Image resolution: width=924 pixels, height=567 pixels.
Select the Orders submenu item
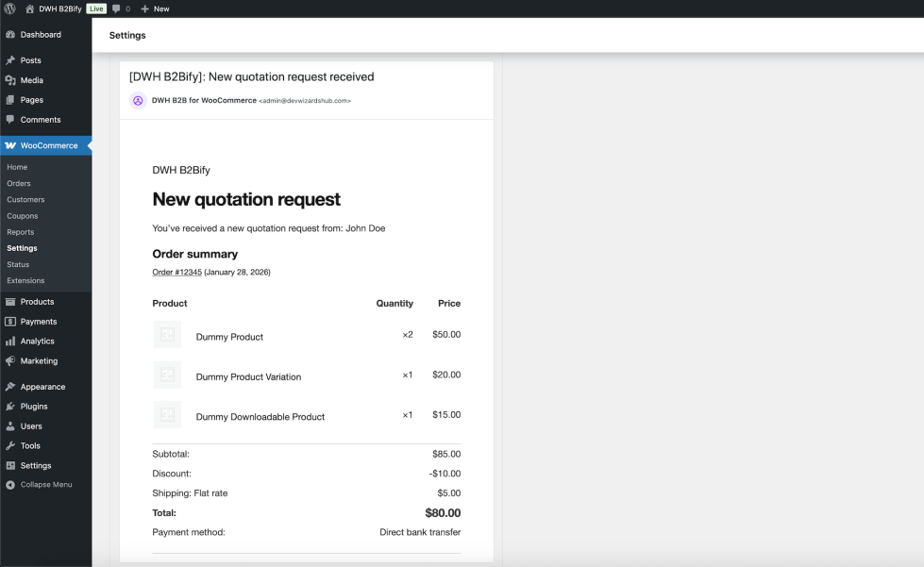19,184
